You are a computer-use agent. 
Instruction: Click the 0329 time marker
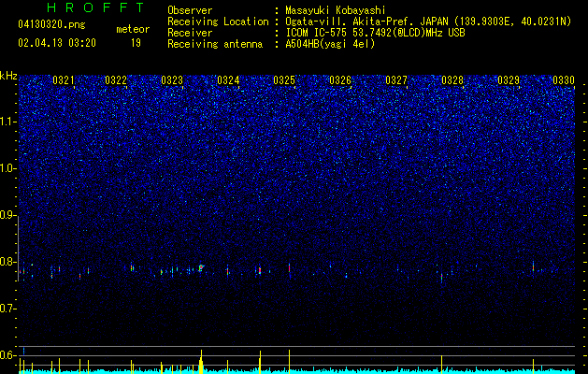(x=509, y=80)
